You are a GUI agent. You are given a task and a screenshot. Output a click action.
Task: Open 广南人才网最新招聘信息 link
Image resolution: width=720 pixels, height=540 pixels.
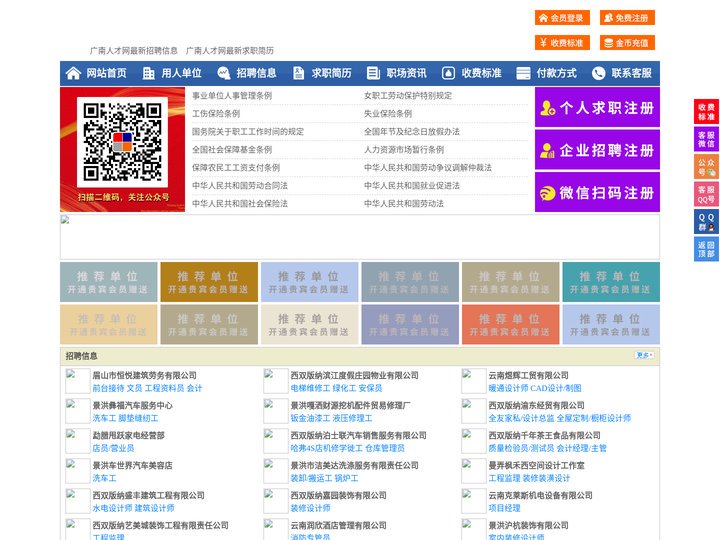coord(134,51)
